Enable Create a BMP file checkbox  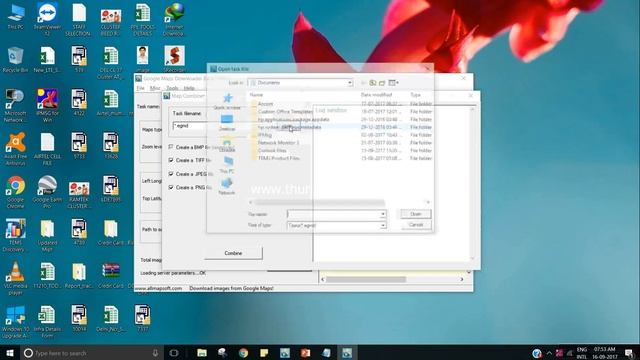171,147
